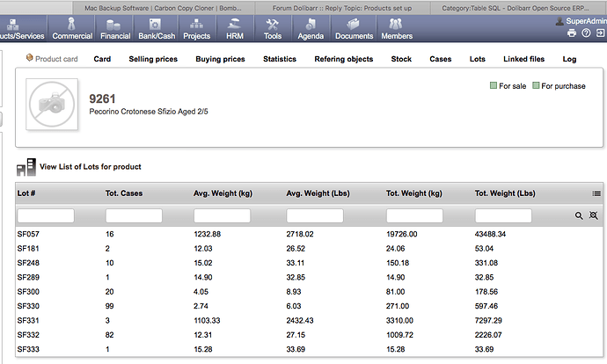Open the Projects module icon

(x=196, y=25)
